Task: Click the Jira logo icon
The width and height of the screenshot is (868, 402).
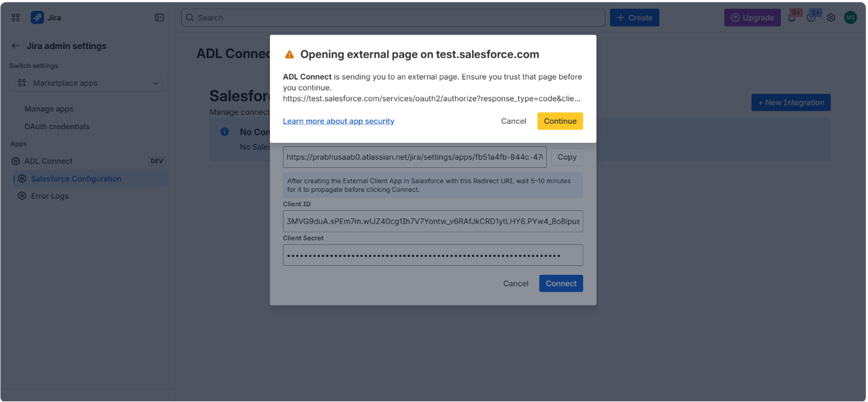Action: pyautogui.click(x=37, y=18)
